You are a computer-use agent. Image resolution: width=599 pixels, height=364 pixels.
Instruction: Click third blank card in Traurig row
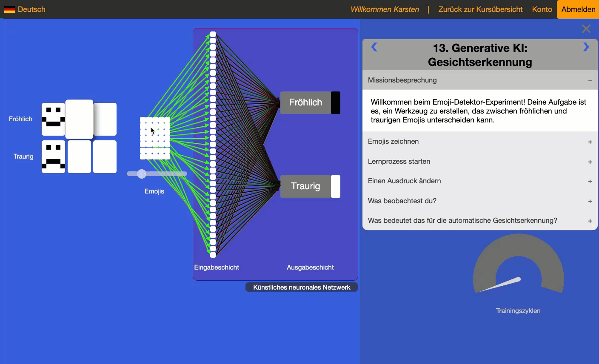pos(105,156)
